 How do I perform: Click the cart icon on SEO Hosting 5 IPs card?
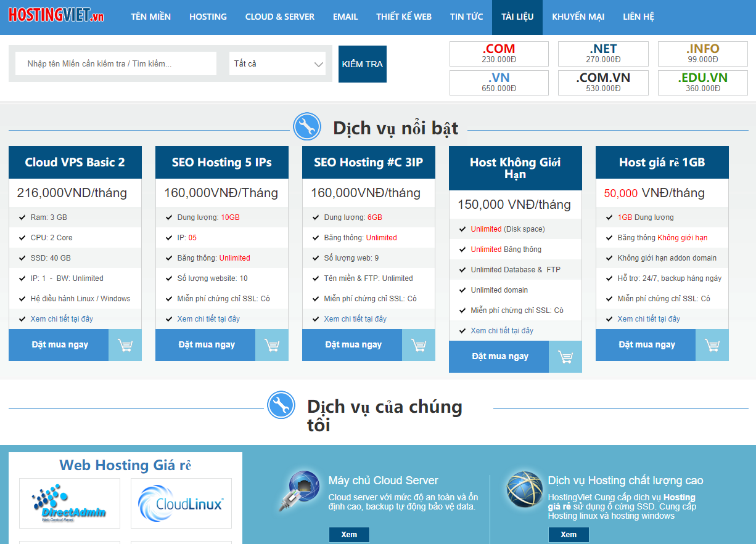pyautogui.click(x=271, y=345)
